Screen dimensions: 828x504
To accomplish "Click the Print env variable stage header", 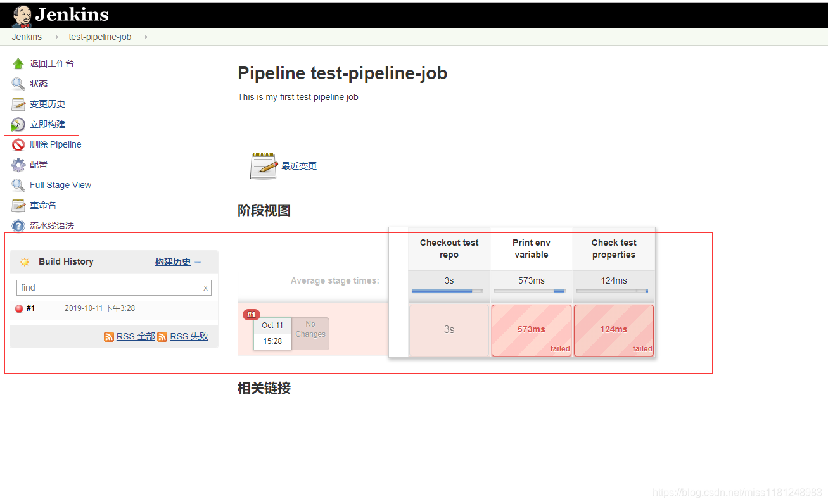I will tap(532, 249).
